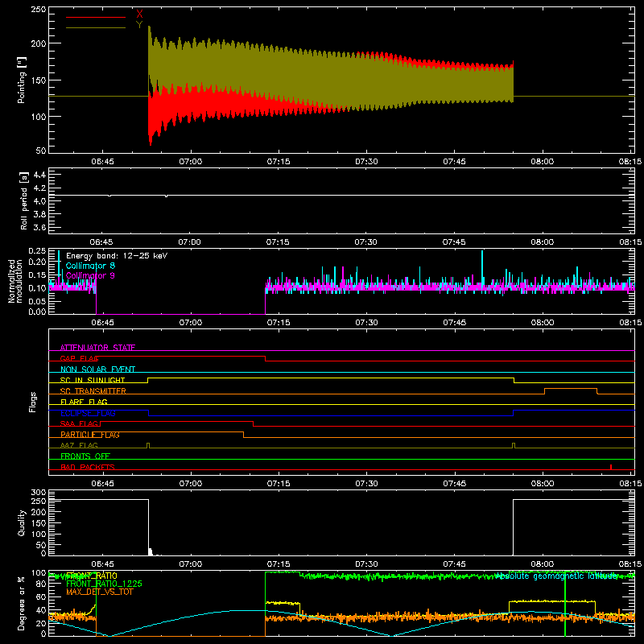Click the olive Y legend label
Image resolution: width=644 pixels, height=644 pixels.
tap(139, 25)
